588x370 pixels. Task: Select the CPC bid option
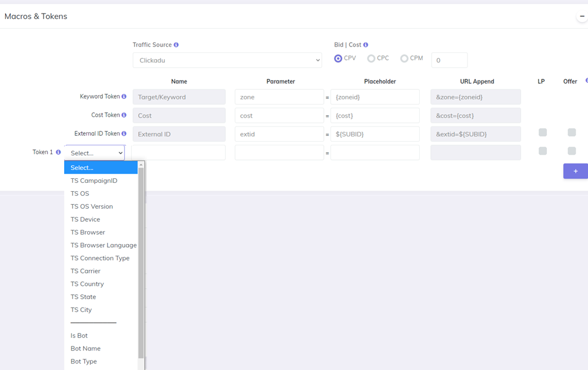(x=371, y=59)
